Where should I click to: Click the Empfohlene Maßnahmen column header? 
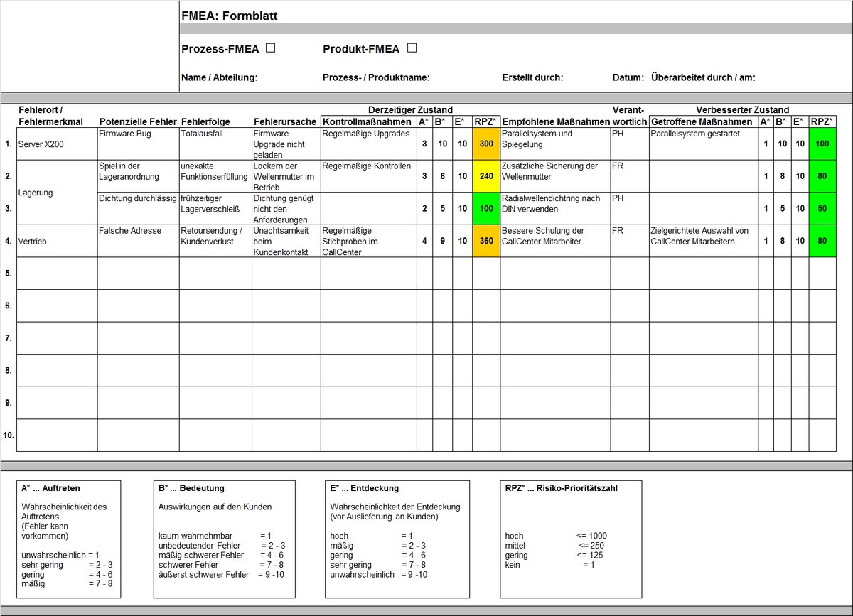coord(555,121)
